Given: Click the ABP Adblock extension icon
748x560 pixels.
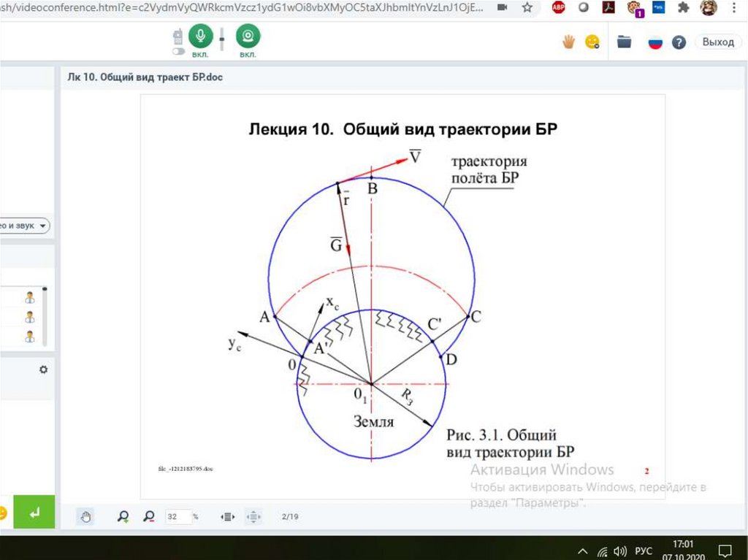Looking at the screenshot, I should click(x=559, y=7).
